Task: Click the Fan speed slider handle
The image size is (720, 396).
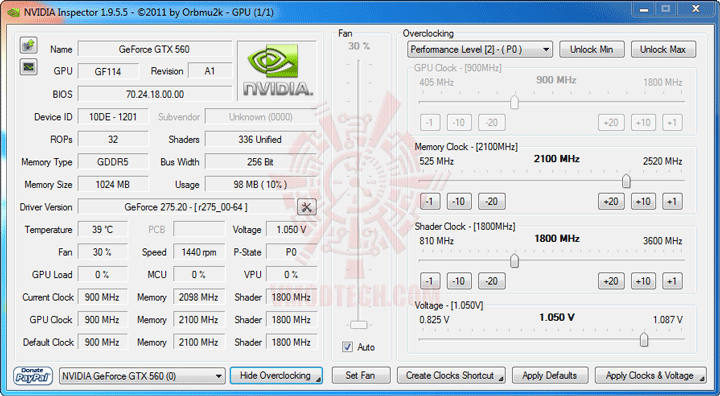Action: click(358, 325)
